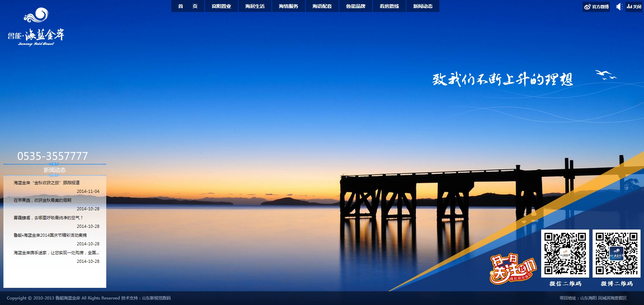
Task: Click the Weibo QR code image
Action: tap(616, 254)
